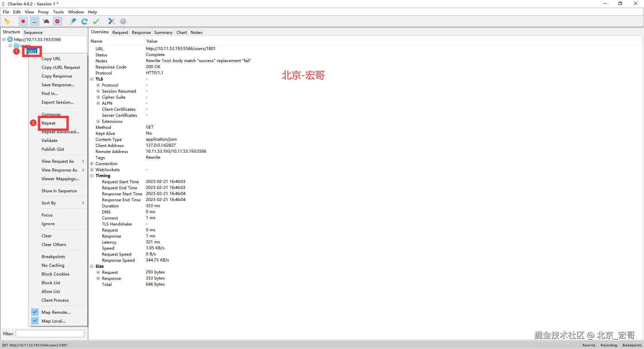Screen dimensions: 644x349
Task: Open the Summary tab
Action: 163,33
